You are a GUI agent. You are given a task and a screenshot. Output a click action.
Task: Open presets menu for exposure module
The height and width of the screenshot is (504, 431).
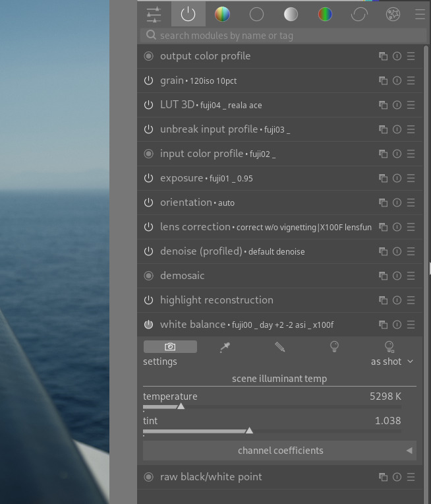(x=411, y=178)
